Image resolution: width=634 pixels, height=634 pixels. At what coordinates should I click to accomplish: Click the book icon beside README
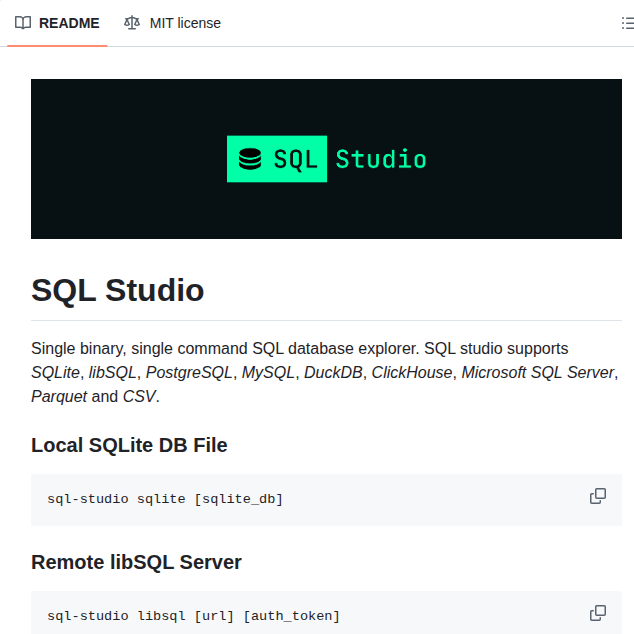click(23, 23)
